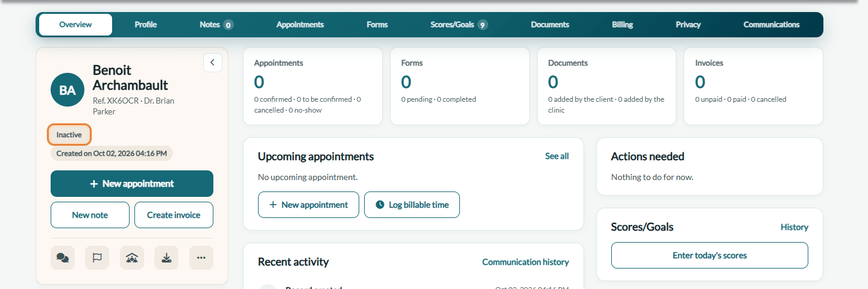Click the Benoit Archambault client name

[x=130, y=78]
